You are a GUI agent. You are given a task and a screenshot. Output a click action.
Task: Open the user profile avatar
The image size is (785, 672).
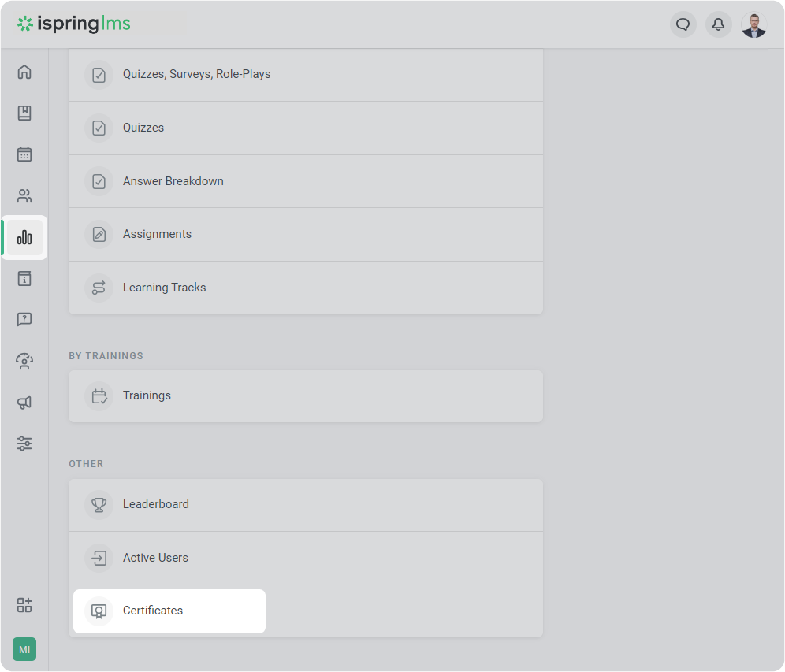click(x=754, y=25)
